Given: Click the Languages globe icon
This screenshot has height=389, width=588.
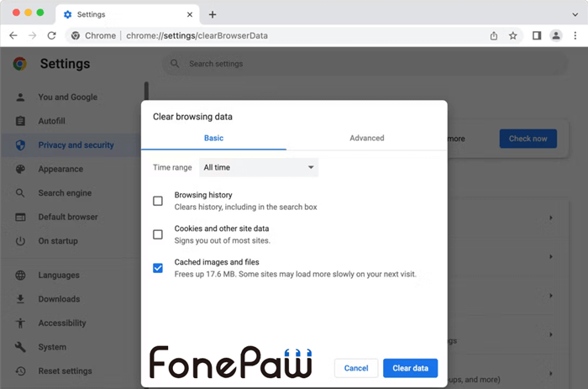Looking at the screenshot, I should [x=20, y=276].
